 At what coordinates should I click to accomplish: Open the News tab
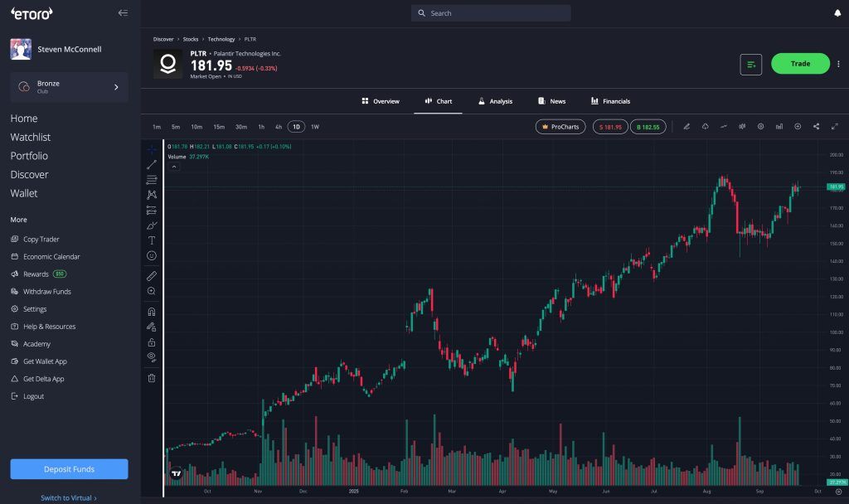tap(551, 101)
